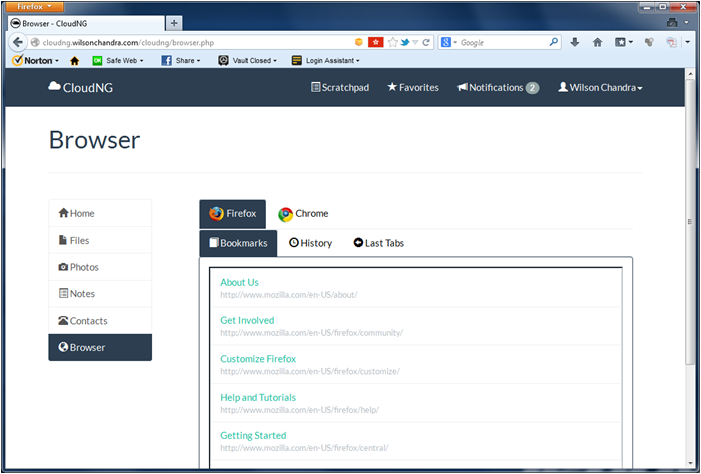
Task: Select the Bookmarks tab
Action: [x=238, y=243]
